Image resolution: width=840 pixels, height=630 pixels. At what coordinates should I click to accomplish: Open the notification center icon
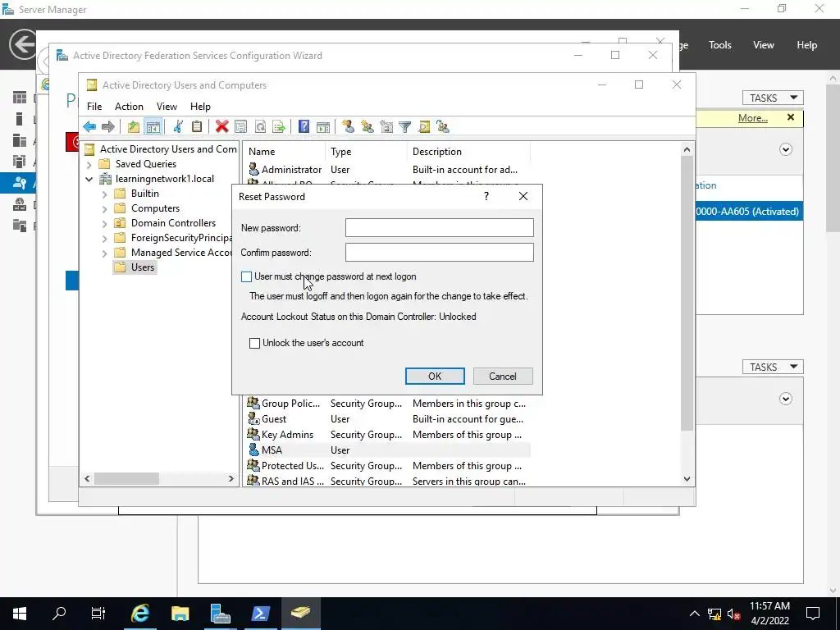click(x=813, y=613)
